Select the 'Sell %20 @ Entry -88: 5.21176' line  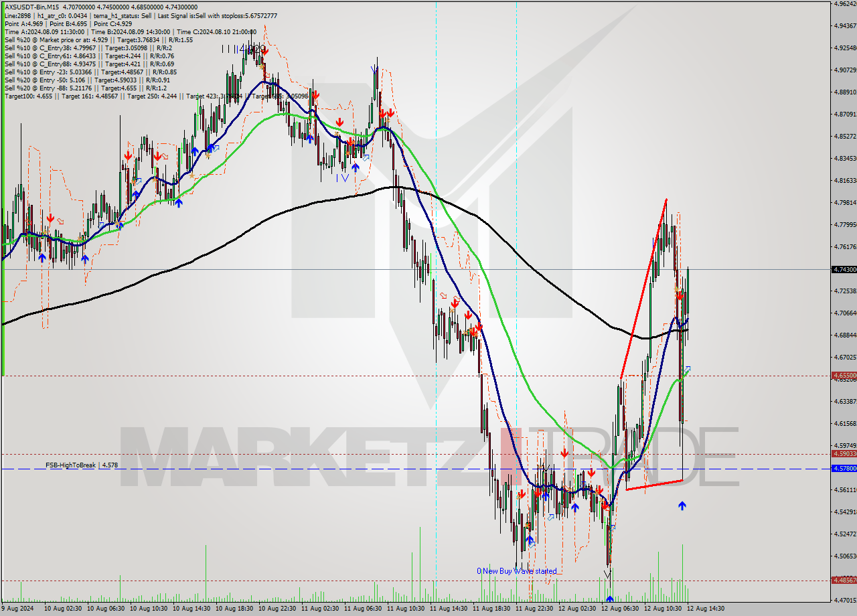coord(85,88)
